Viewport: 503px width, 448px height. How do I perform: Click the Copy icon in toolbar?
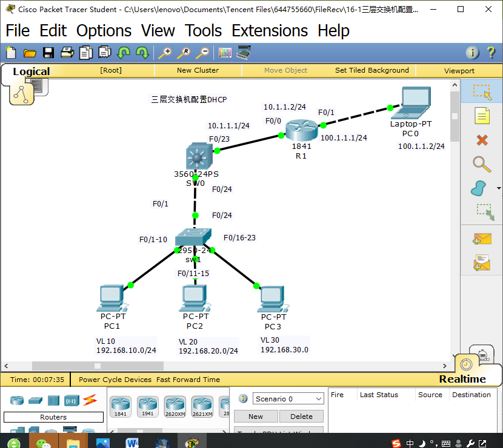point(86,53)
